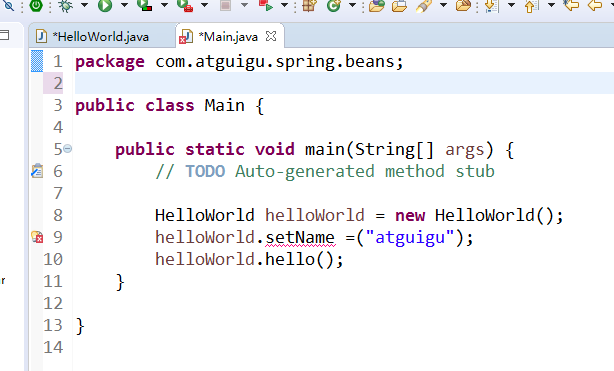Screen dimensions: 614x371
Task: Open the Run configurations dropdown arrow
Action: coord(125,5)
